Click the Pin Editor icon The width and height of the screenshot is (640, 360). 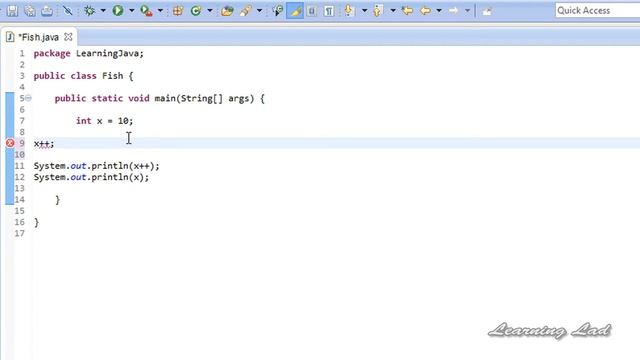coord(487,11)
